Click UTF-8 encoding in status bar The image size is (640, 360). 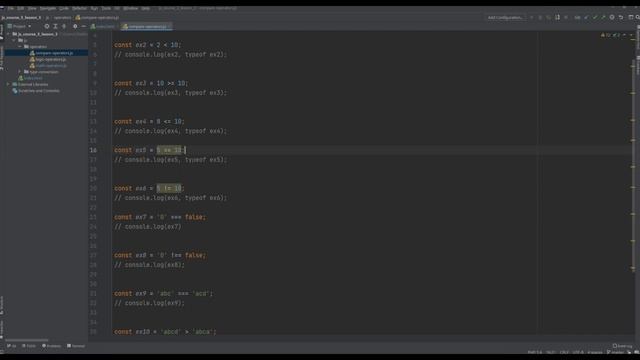(x=578, y=352)
